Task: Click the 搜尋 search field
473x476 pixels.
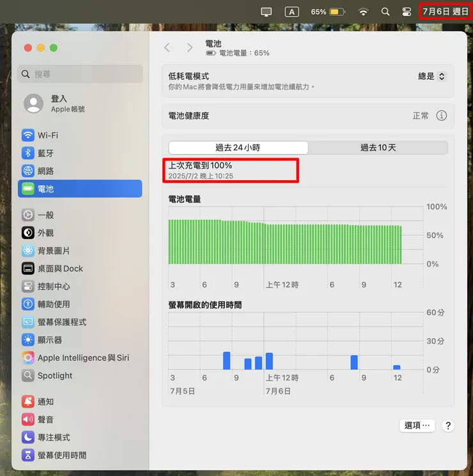Action: click(x=80, y=73)
